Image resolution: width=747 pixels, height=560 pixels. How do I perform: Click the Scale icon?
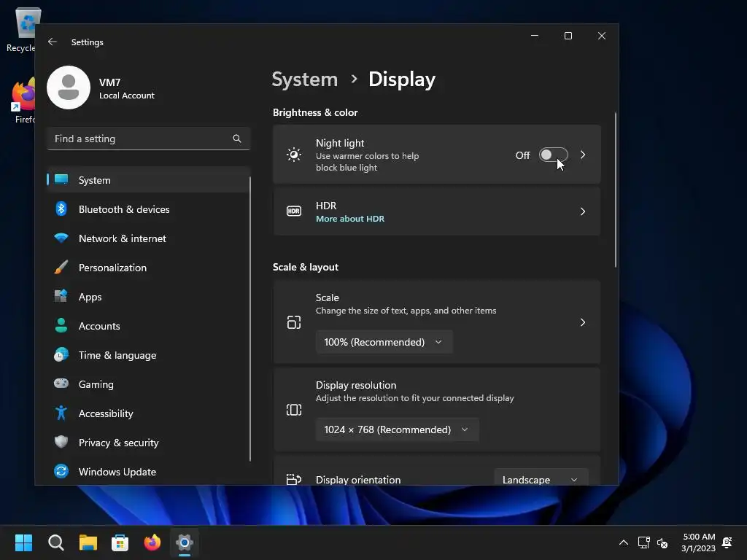coord(294,322)
